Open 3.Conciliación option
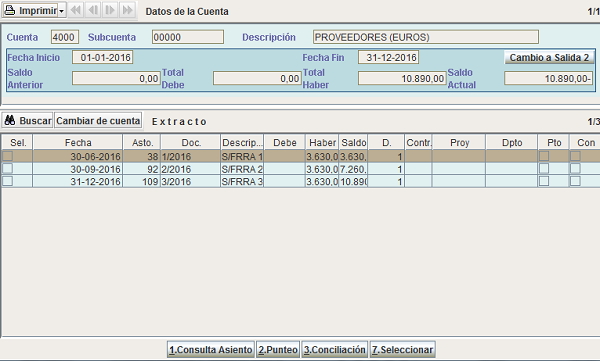 point(335,350)
